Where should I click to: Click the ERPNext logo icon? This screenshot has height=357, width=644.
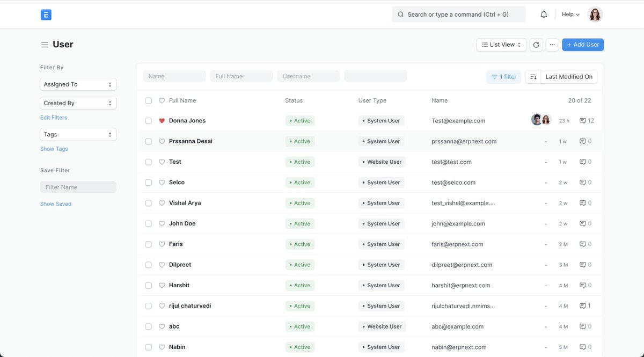click(x=46, y=15)
